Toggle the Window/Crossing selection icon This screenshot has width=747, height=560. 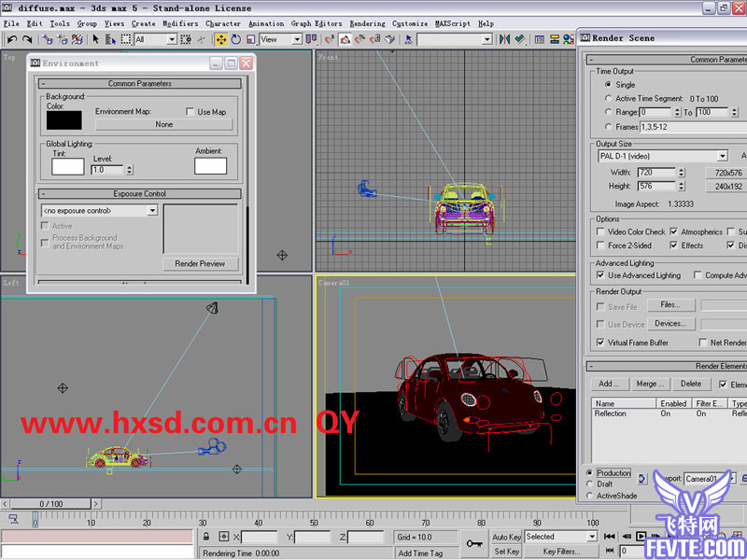tap(186, 39)
